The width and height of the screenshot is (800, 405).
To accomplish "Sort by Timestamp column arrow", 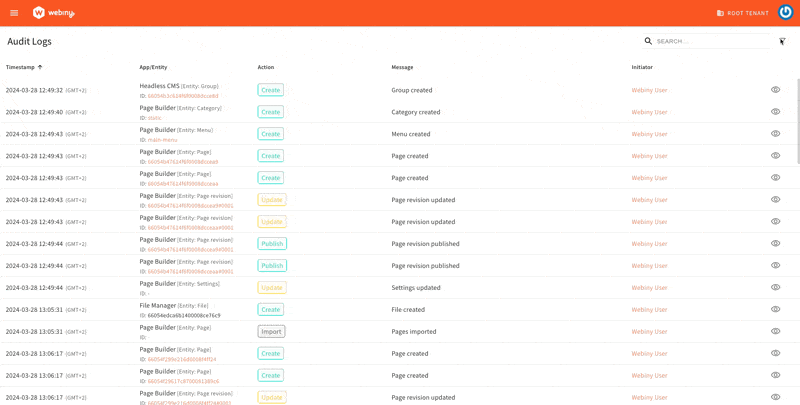I will [40, 67].
